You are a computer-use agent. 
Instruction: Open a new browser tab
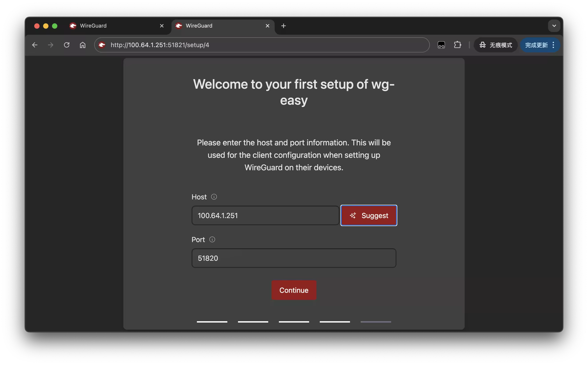pyautogui.click(x=283, y=26)
